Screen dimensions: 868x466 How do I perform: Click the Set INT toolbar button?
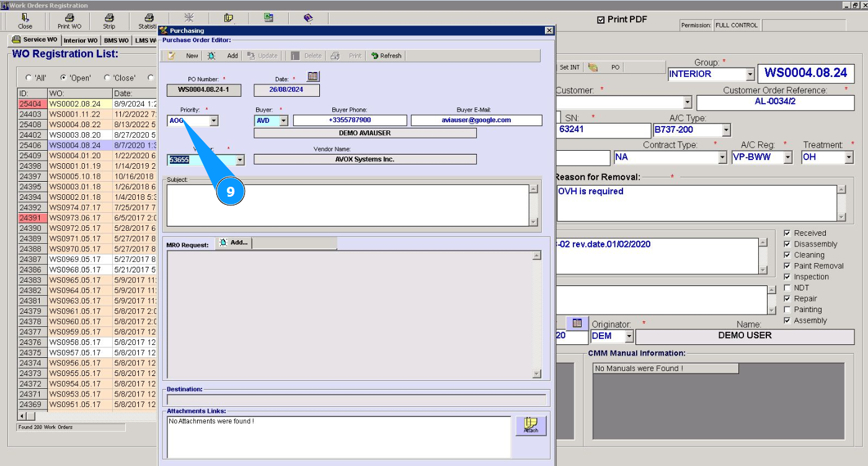tap(570, 67)
